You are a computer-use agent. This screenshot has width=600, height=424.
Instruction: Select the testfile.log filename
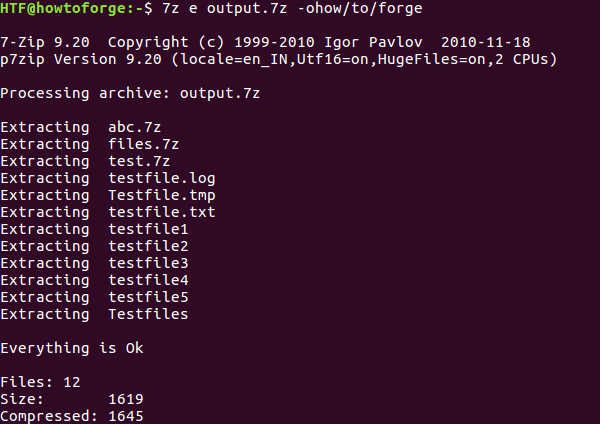coord(161,178)
